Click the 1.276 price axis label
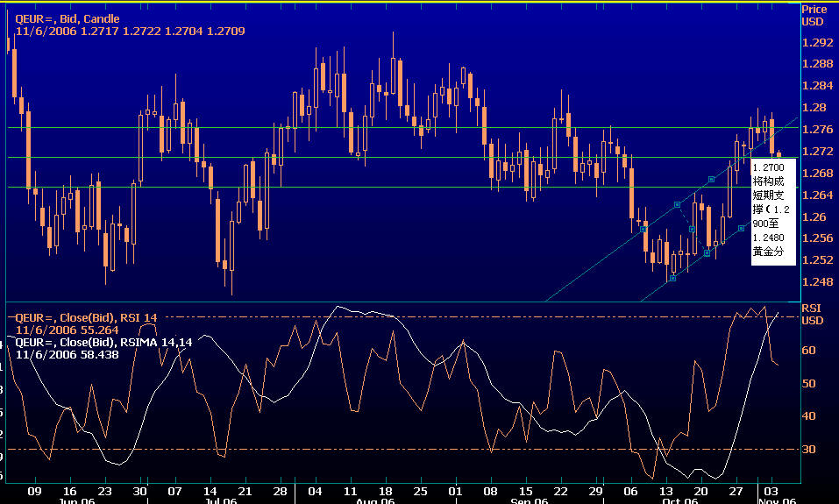The width and height of the screenshot is (839, 504). tap(817, 130)
